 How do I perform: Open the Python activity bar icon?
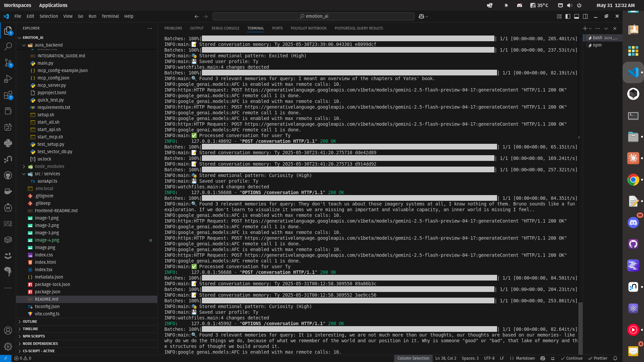pos(8,143)
